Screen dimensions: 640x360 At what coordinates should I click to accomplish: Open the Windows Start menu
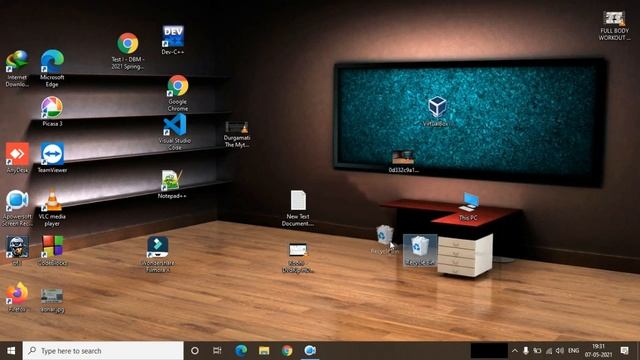pos(11,351)
